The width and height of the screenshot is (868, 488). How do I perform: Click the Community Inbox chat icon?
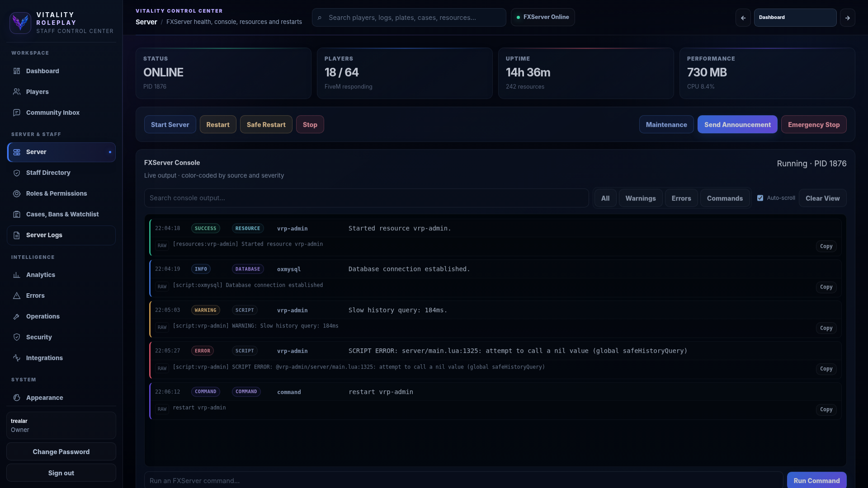pyautogui.click(x=17, y=113)
